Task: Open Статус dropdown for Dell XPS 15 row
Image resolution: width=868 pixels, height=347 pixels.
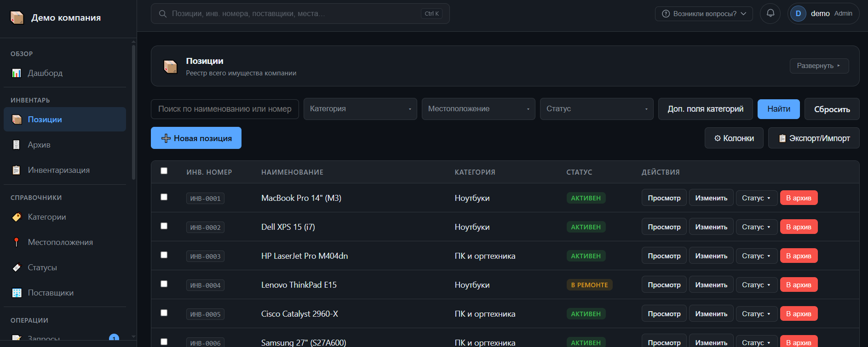Action: [x=757, y=227]
